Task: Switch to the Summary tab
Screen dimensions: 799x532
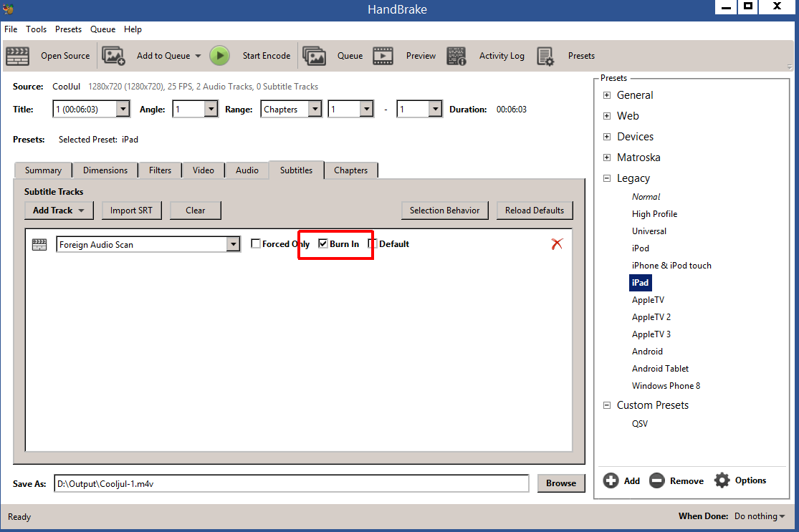Action: point(43,170)
